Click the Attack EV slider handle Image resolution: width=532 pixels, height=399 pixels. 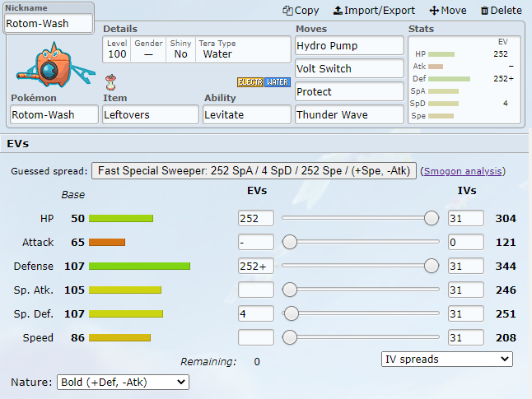point(290,242)
